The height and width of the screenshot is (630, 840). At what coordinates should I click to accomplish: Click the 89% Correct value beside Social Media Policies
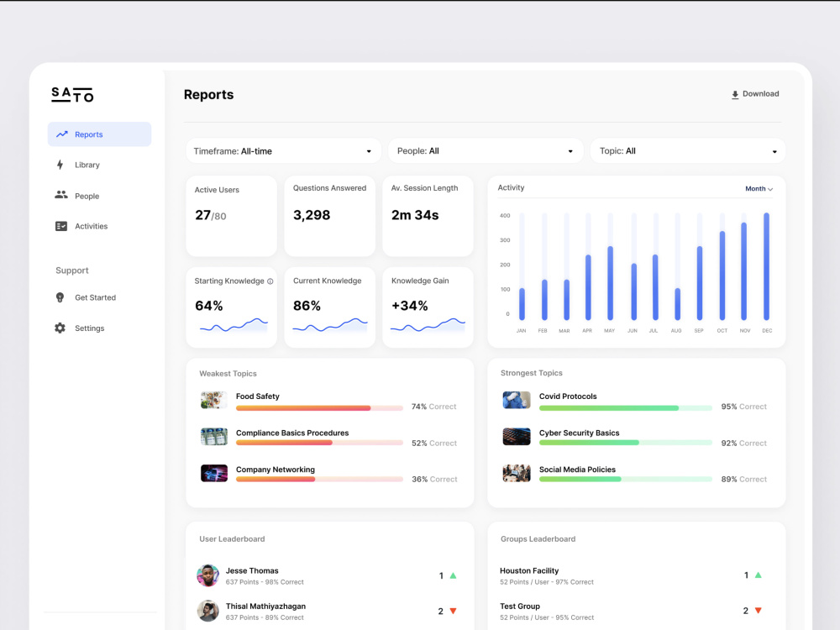(x=743, y=480)
